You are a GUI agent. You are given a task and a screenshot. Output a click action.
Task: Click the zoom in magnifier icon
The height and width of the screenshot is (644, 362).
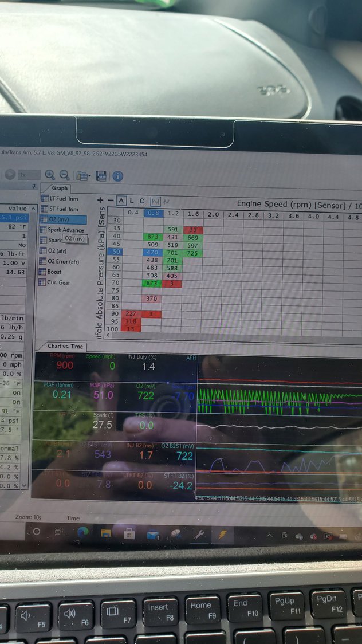point(50,175)
